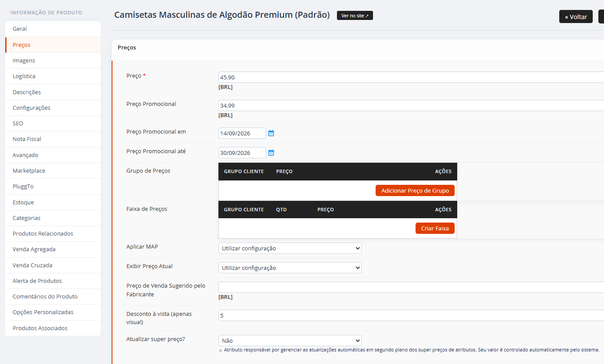The image size is (604, 364).
Task: Open PluggTo section
Action: 53,186
